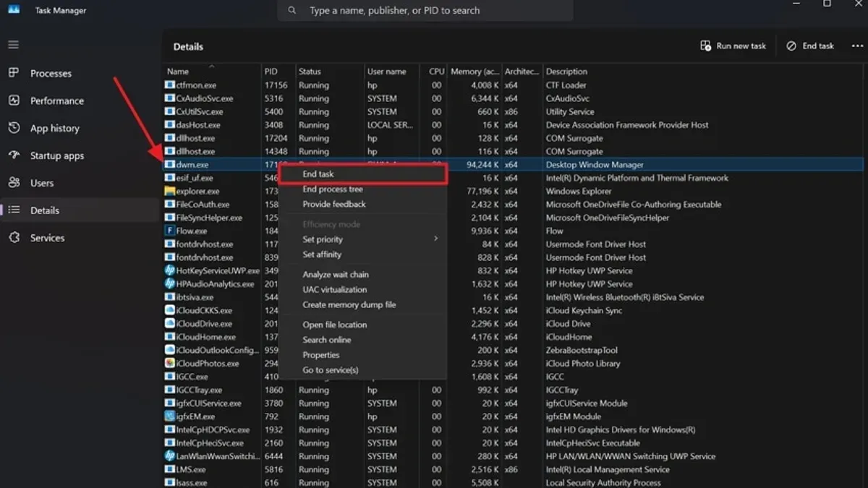Sort by the Architecture column header
Screen dimensions: 868x488
point(522,72)
